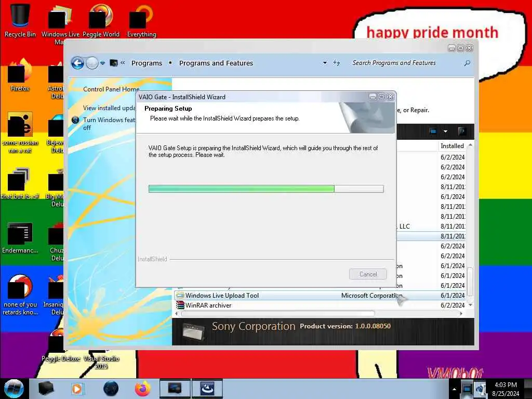
Task: Open the media player taskbar icon
Action: (x=77, y=389)
